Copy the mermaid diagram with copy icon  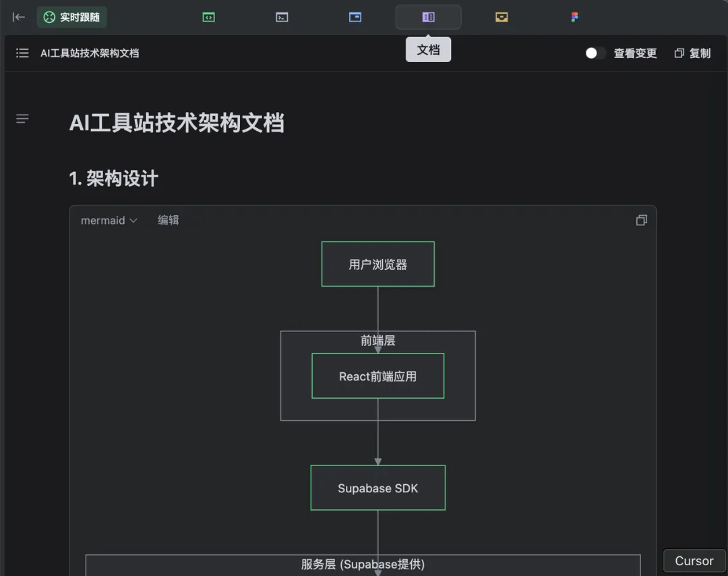point(641,220)
